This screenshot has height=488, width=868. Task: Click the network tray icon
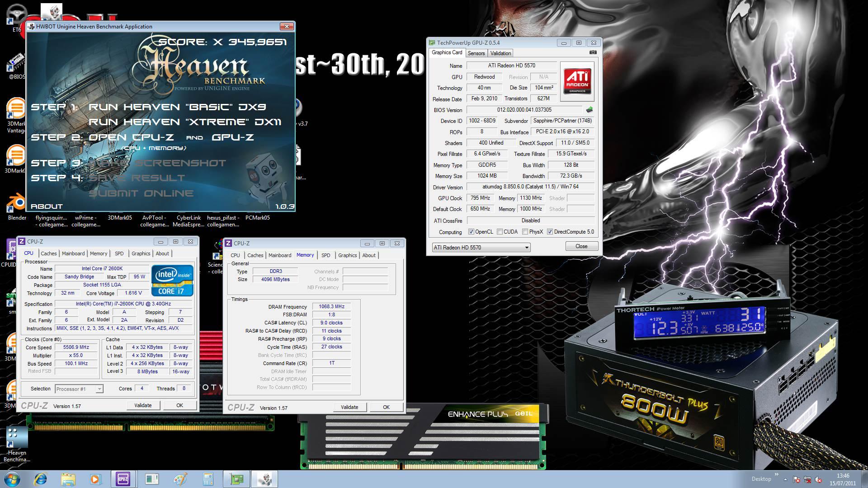(x=807, y=479)
